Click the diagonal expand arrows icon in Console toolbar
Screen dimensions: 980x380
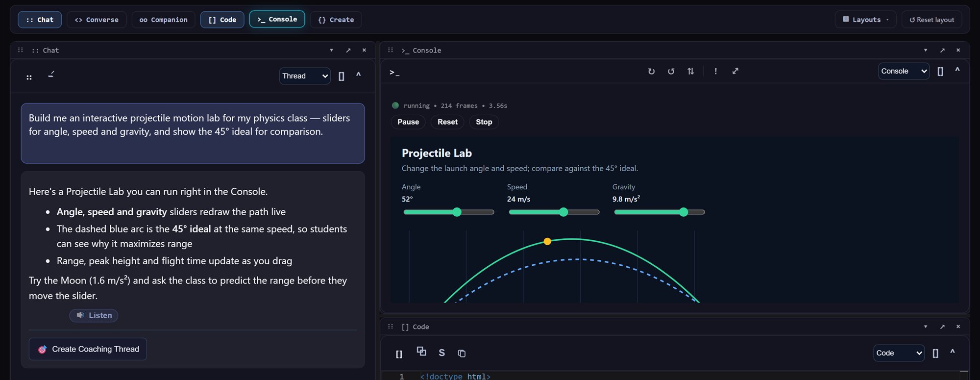[x=735, y=72]
